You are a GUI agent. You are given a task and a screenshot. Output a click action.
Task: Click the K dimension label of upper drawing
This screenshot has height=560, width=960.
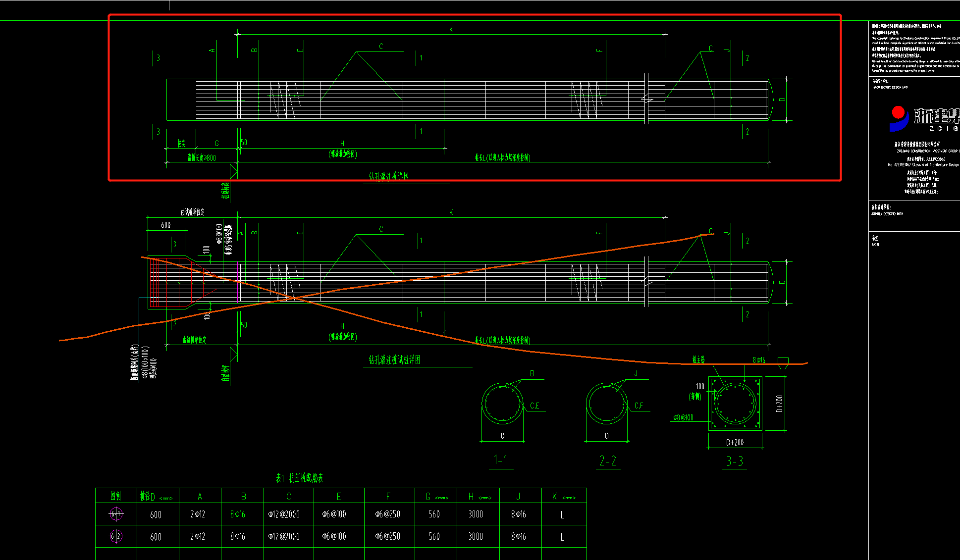(451, 30)
